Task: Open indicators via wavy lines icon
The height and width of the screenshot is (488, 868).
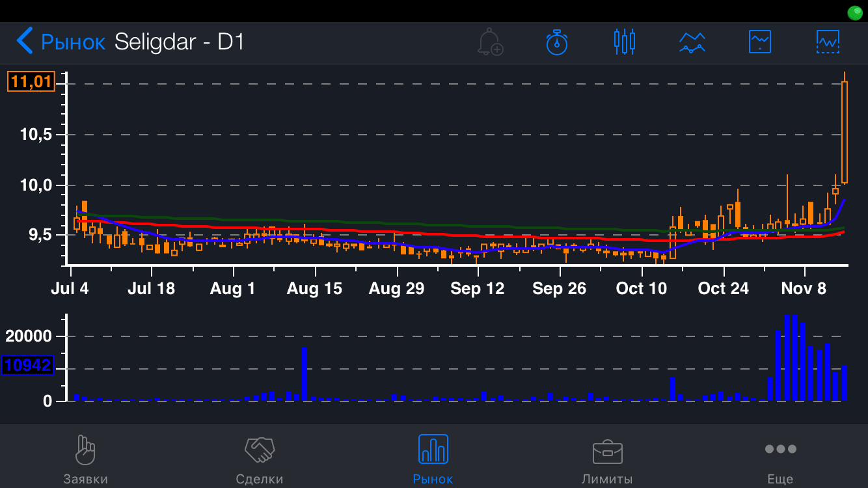Action: (x=692, y=42)
